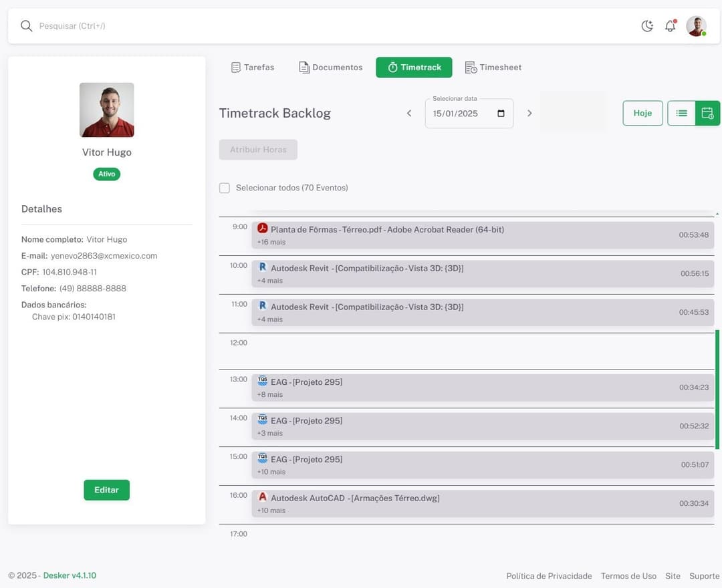The width and height of the screenshot is (722, 588).
Task: Click the 12:00 time label
Action: click(239, 343)
